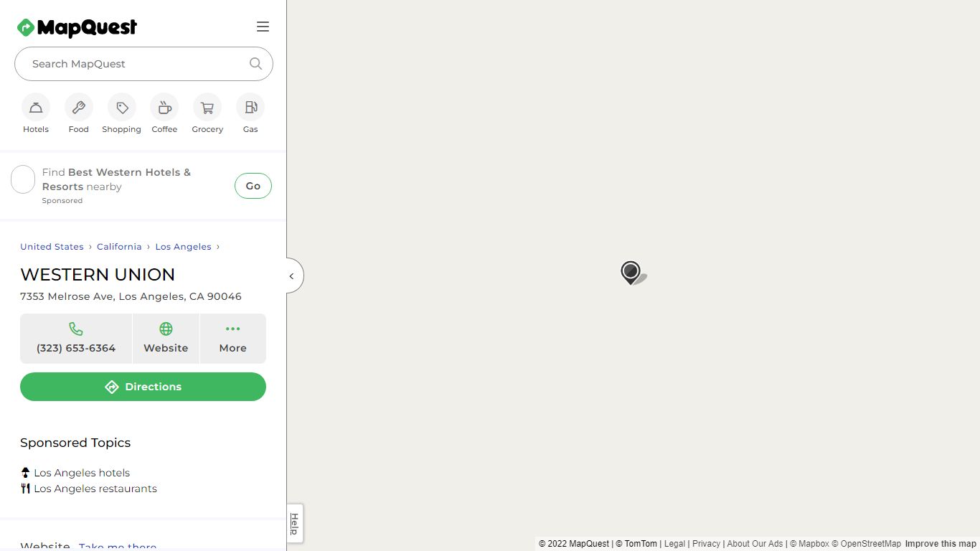
Task: Click the Help tab
Action: (294, 524)
